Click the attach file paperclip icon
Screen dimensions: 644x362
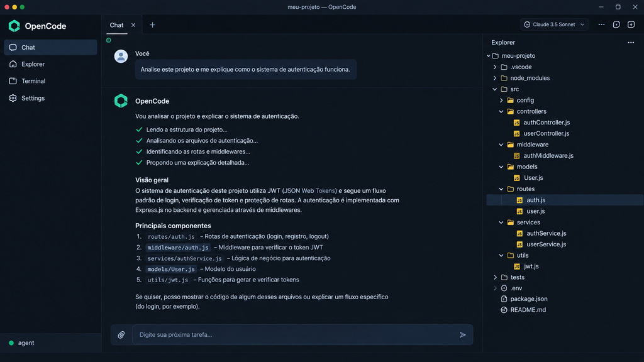(121, 335)
